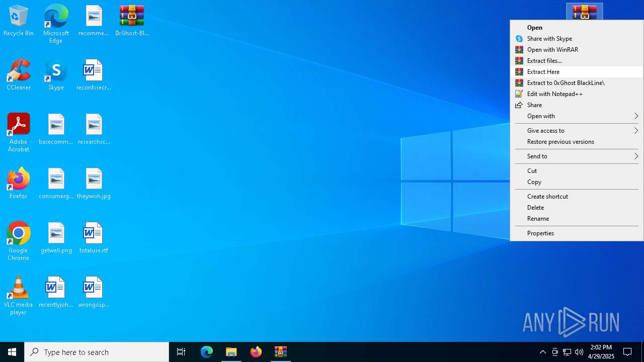Choose Create shortcut menu entry
The height and width of the screenshot is (362, 644).
pos(577,197)
